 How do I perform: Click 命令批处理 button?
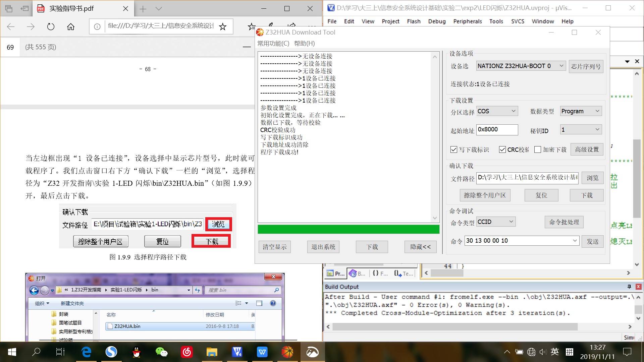[x=564, y=222]
